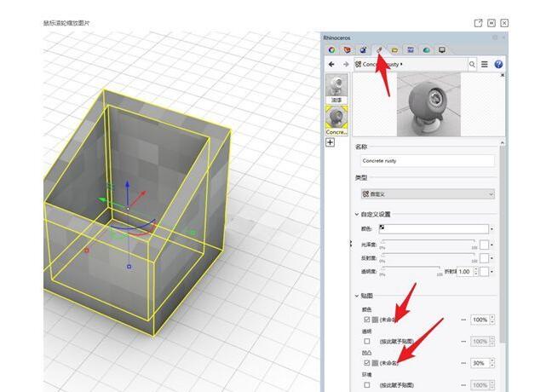552x392 pixels.
Task: Click the white color swatch bar
Action: (434, 229)
